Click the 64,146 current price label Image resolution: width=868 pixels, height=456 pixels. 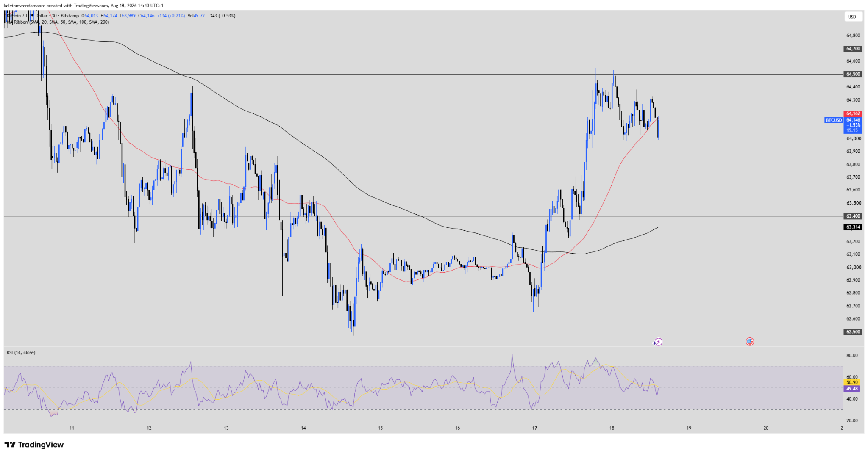click(x=853, y=120)
